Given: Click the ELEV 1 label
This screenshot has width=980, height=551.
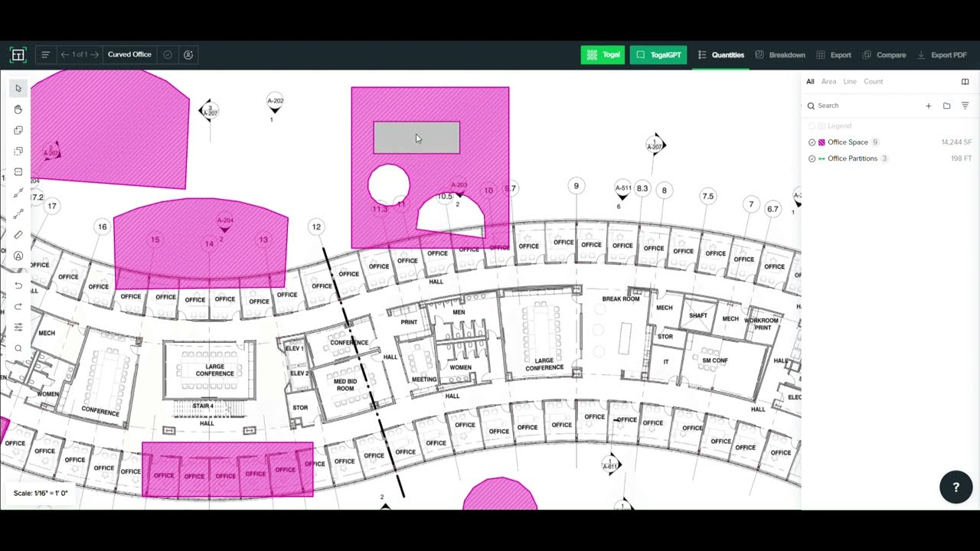Looking at the screenshot, I should click(x=295, y=348).
